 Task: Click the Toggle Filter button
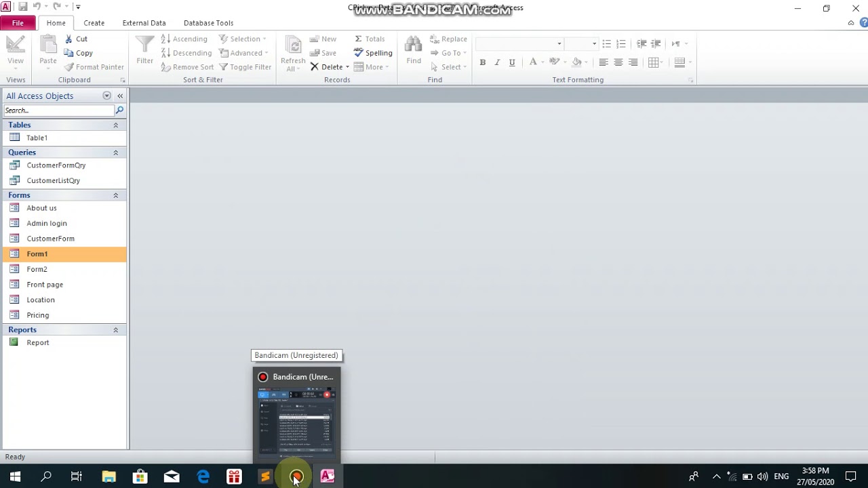[x=245, y=67]
